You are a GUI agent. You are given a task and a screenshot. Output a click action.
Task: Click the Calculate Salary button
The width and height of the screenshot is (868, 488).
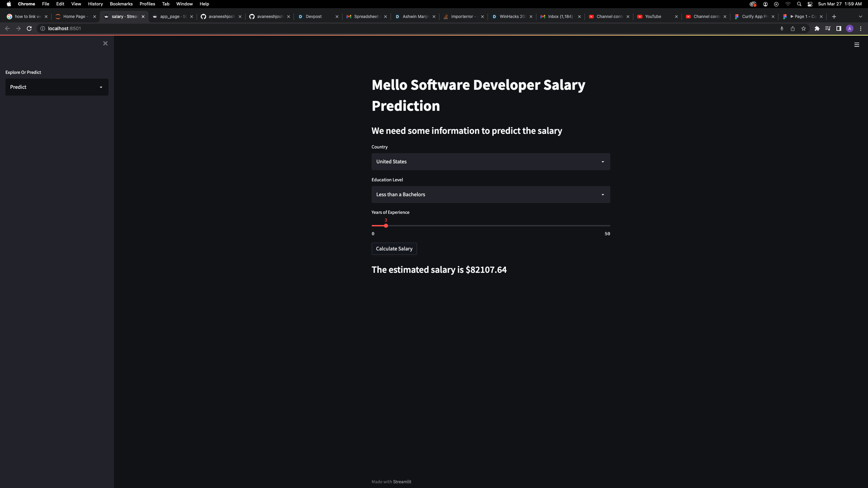(x=394, y=249)
